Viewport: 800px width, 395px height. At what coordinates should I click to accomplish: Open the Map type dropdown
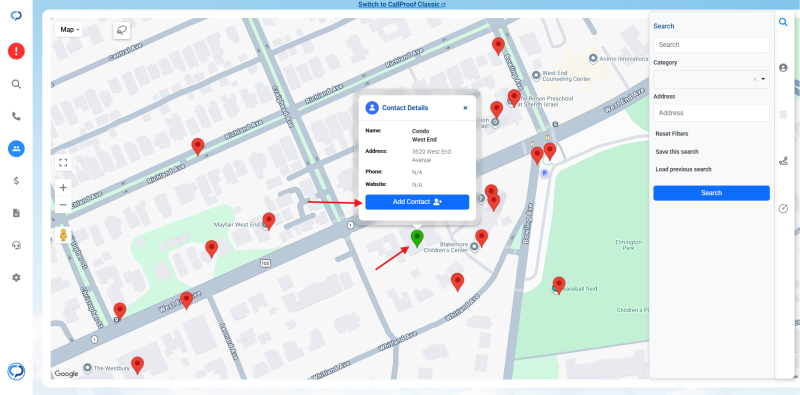[69, 30]
